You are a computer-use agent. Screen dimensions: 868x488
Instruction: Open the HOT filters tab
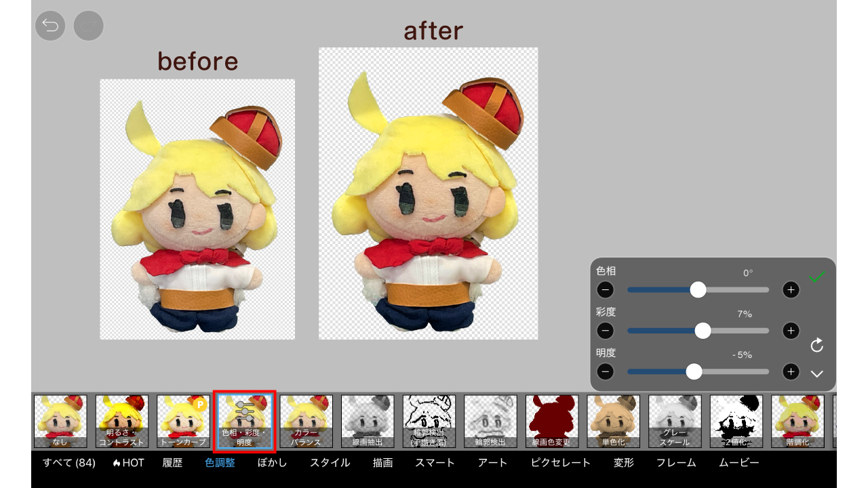point(128,463)
